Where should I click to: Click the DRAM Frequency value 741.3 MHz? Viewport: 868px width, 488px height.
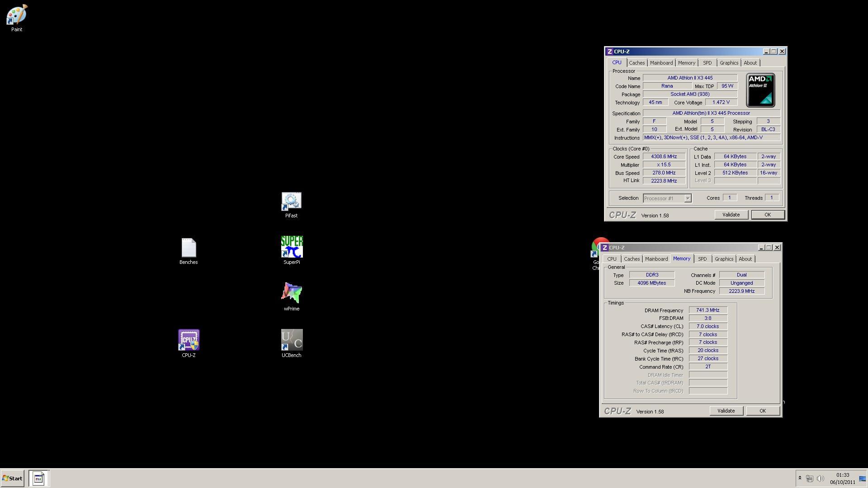click(708, 310)
